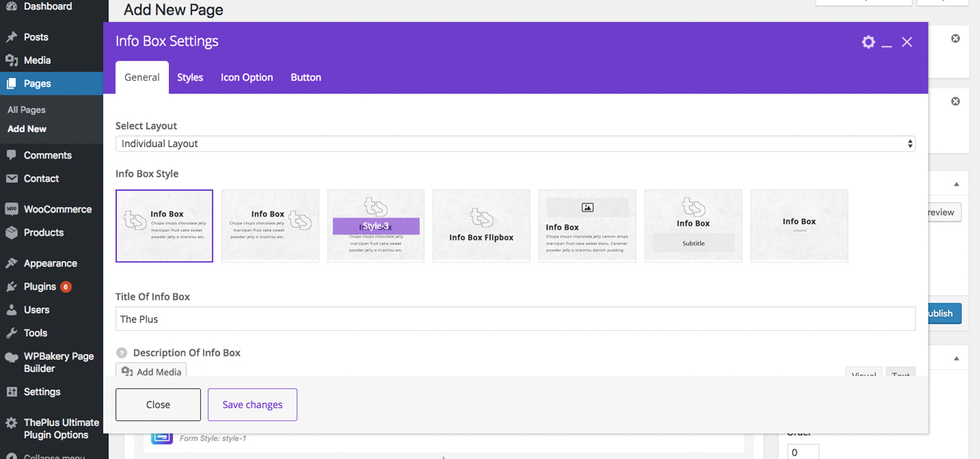Viewport: 980px width, 459px height.
Task: Switch to the Icon Option tab
Action: (x=247, y=78)
